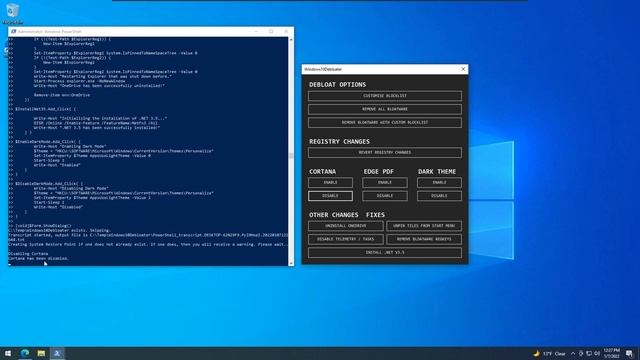This screenshot has height=360, width=640.
Task: Maximize the PowerShell window
Action: coord(271,31)
